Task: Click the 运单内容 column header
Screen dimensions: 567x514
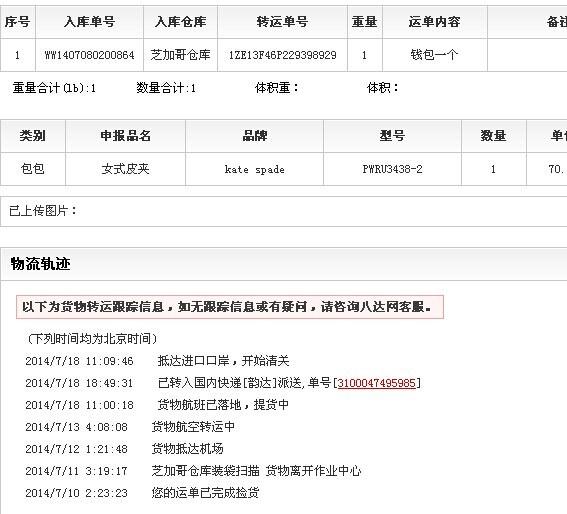Action: [x=435, y=22]
